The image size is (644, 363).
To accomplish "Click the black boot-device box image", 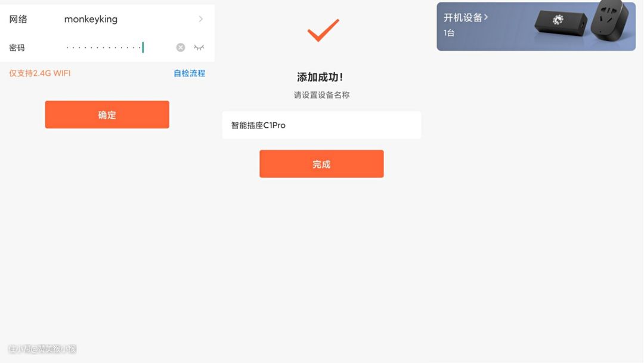I will point(561,23).
